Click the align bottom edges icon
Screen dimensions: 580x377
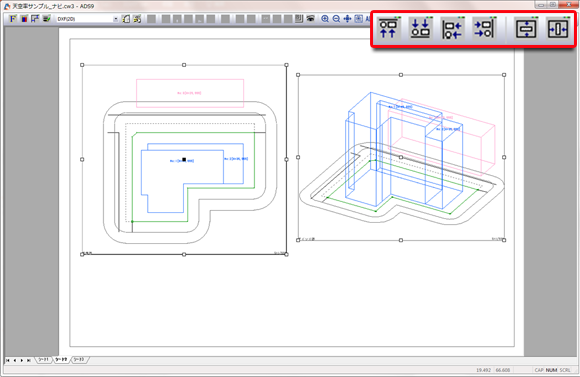420,28
